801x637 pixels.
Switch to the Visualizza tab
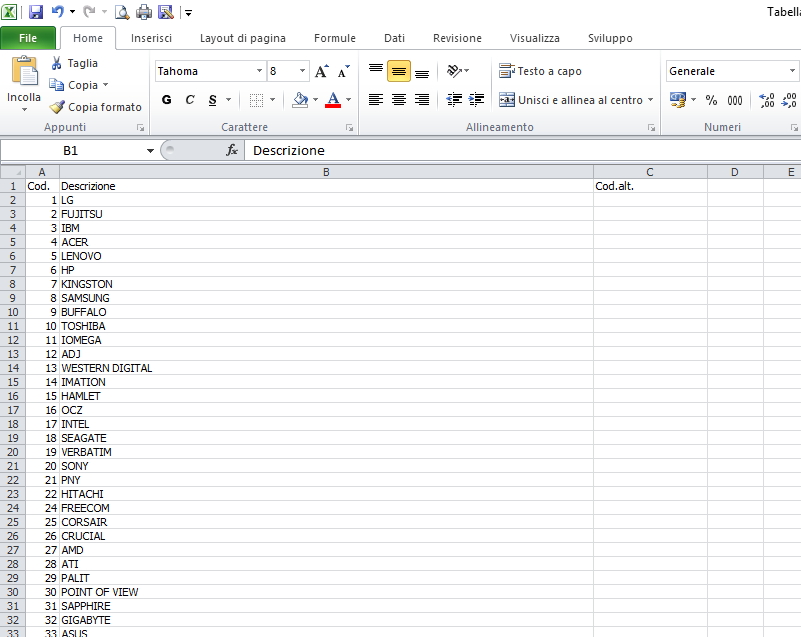click(534, 38)
